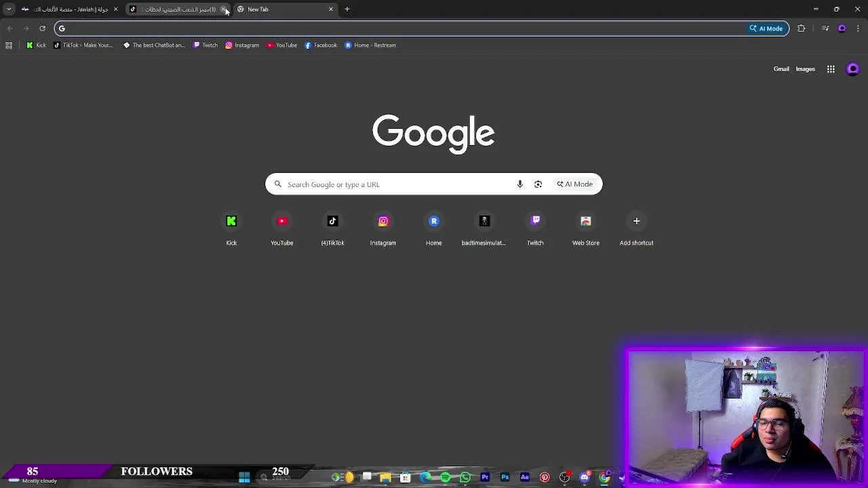868x488 pixels.
Task: Open the media controls icon in toolbar
Action: click(825, 28)
